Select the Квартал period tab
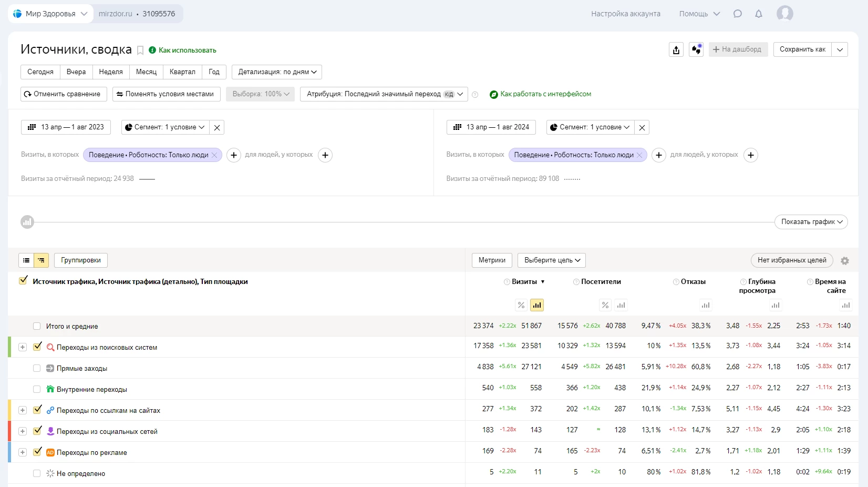The image size is (868, 487). (x=182, y=72)
